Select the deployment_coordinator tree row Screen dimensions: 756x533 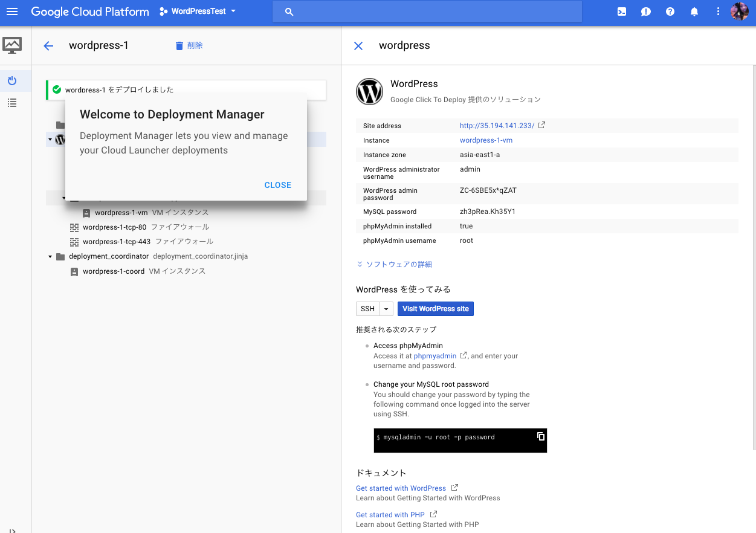point(186,256)
